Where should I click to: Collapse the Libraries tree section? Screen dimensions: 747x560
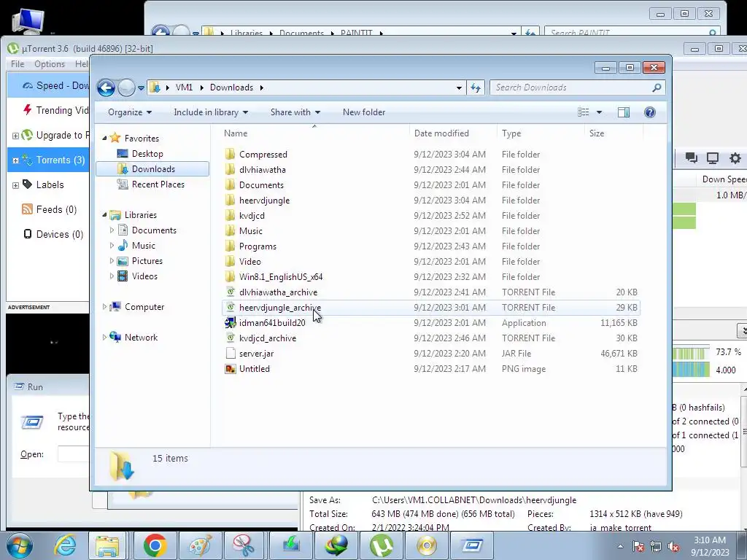(105, 215)
